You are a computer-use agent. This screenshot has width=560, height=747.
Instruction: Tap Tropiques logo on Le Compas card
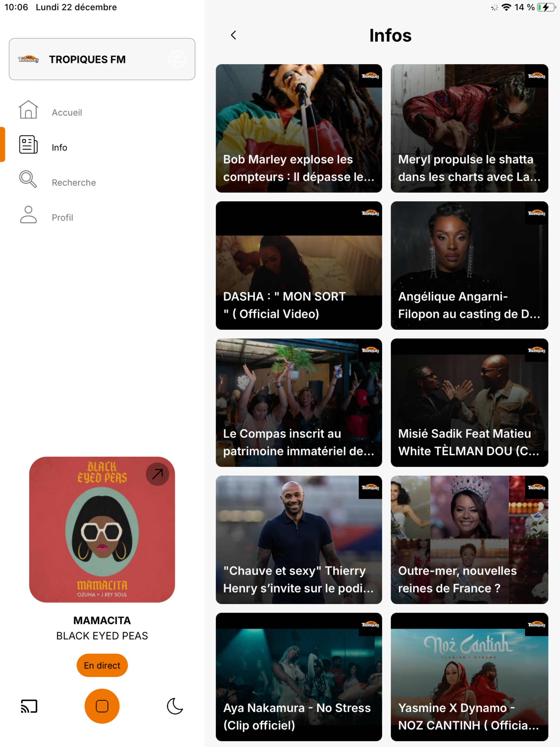[x=370, y=350]
